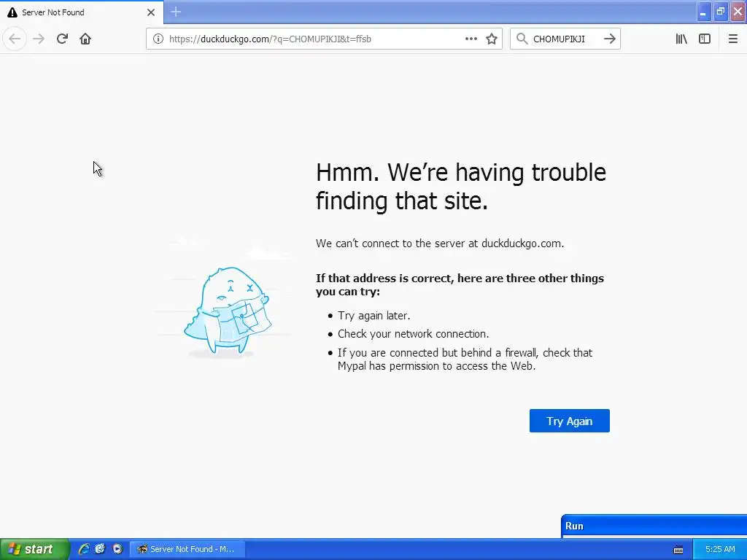Minimize the browser window
Image resolution: width=747 pixels, height=560 pixels.
tap(704, 12)
